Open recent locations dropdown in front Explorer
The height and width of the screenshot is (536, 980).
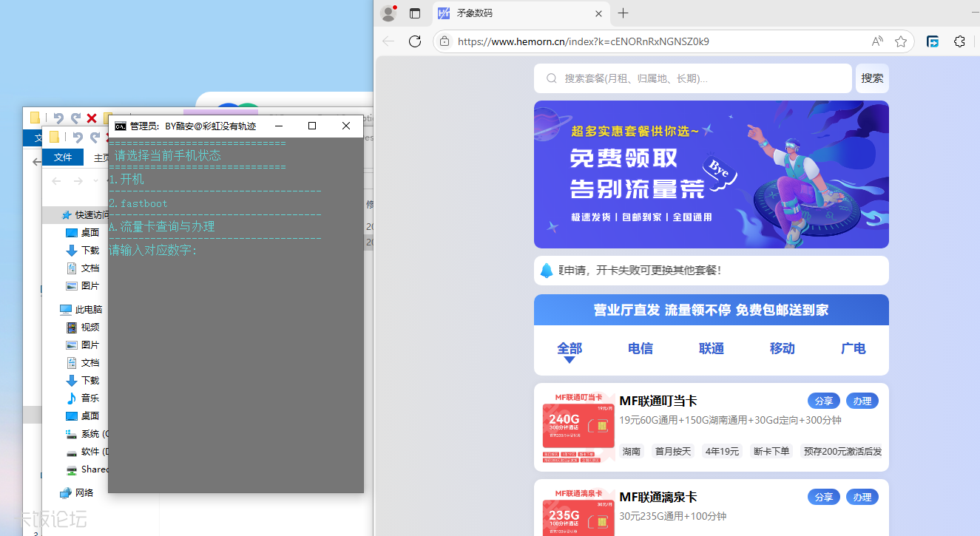tap(95, 181)
